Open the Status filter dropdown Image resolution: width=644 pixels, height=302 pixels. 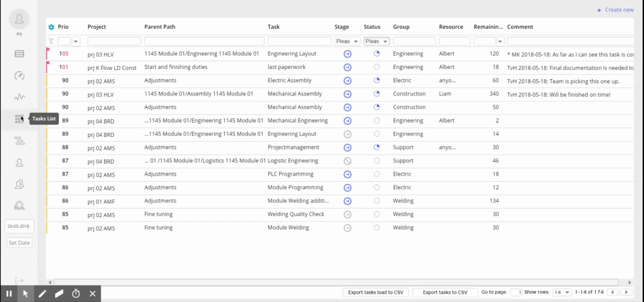click(376, 41)
